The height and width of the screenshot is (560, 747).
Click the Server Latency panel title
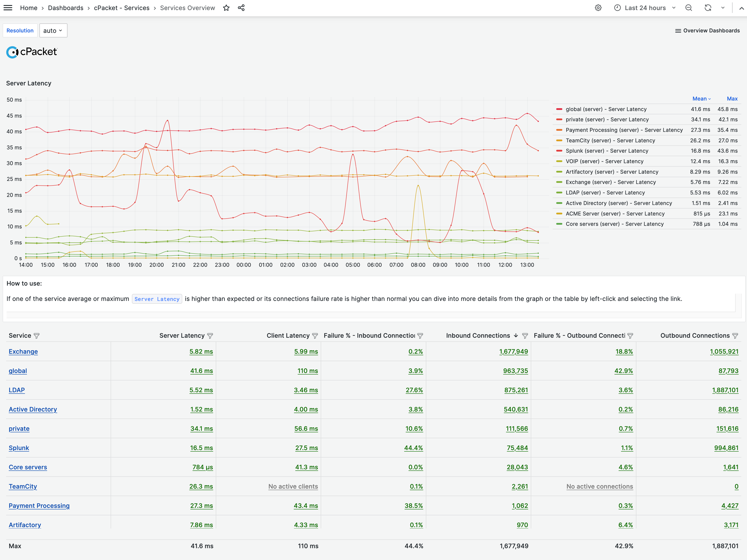[x=29, y=83]
